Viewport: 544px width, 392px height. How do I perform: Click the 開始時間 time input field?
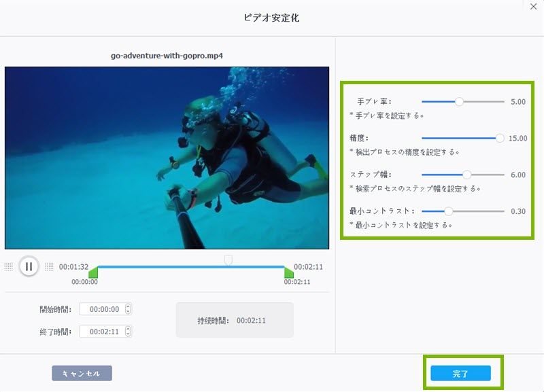coord(101,309)
